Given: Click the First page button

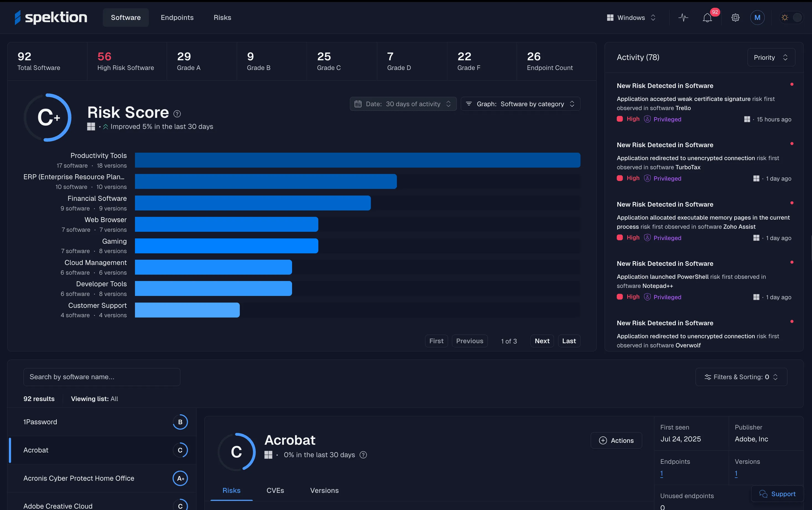Looking at the screenshot, I should [436, 341].
